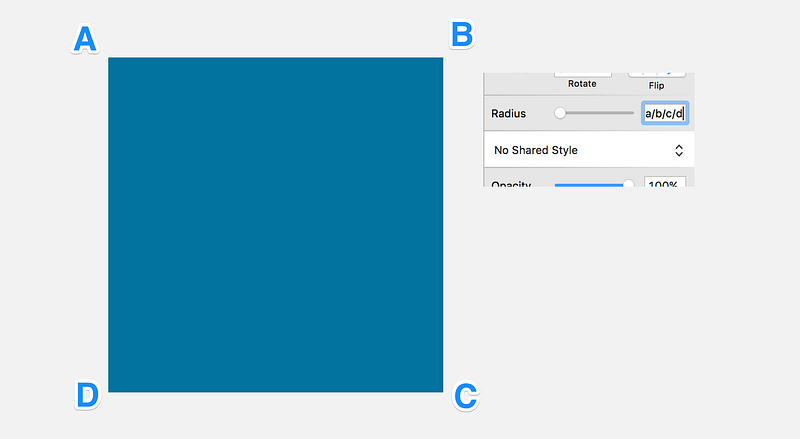Click the Radius input field showing a/b/c/d
The width and height of the screenshot is (800, 439).
[665, 113]
